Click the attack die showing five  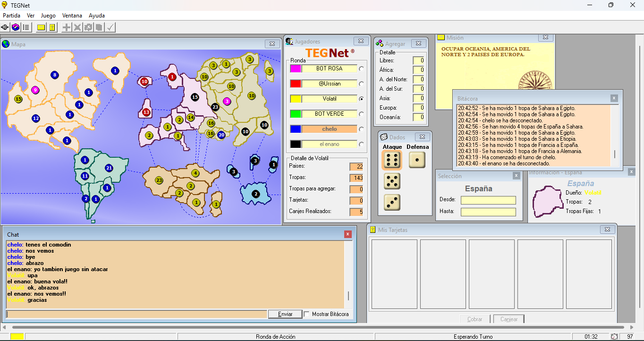coord(391,181)
